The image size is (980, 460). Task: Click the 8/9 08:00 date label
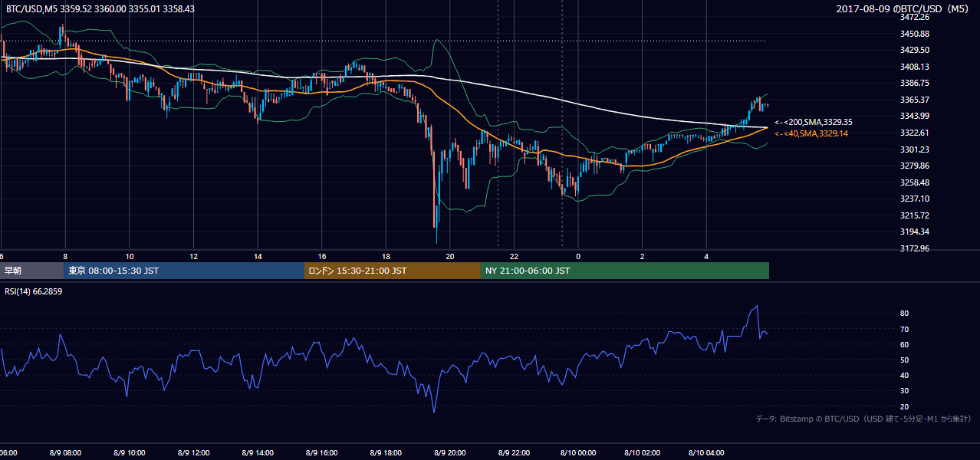pyautogui.click(x=65, y=453)
